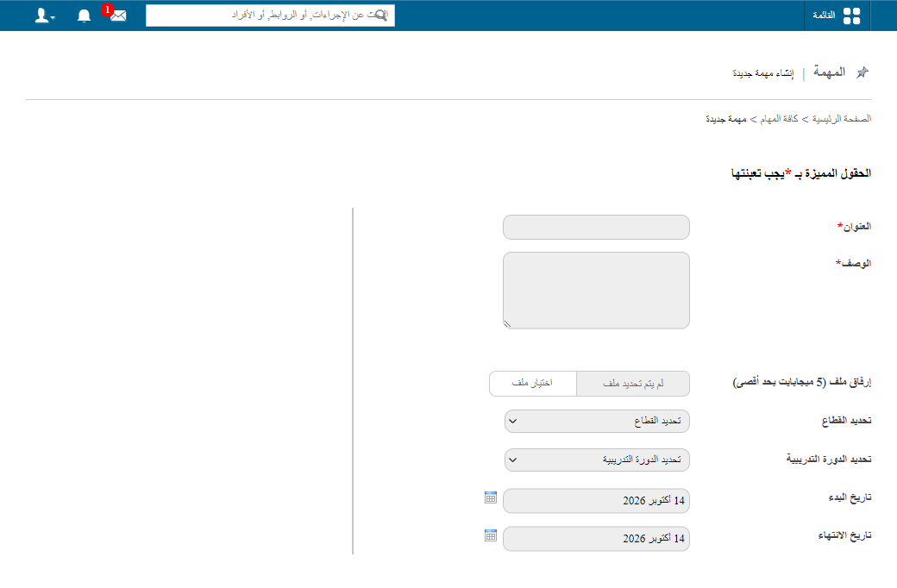897x588 pixels.
Task: Click the تاريخ البدء date field
Action: point(596,501)
